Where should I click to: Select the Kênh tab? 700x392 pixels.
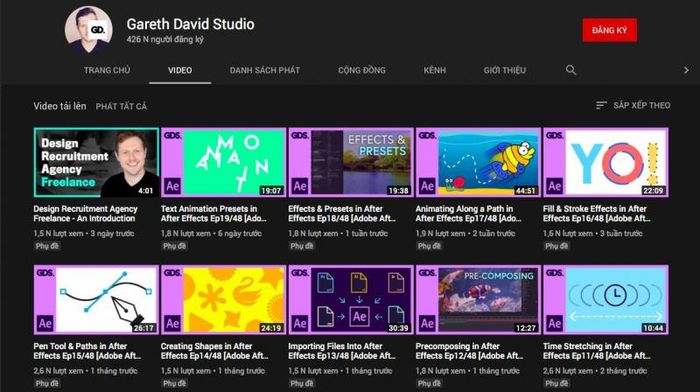434,70
